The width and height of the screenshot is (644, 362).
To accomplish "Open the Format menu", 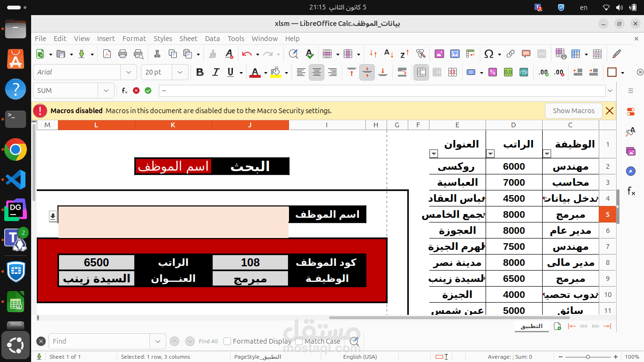I will [x=134, y=39].
